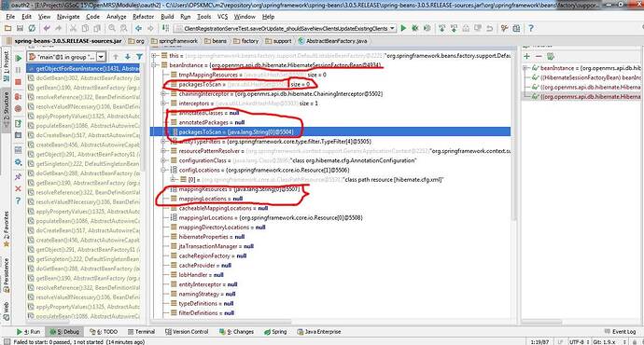The height and width of the screenshot is (345, 644).
Task: Resume program with green debugger arrow
Action: click(19, 58)
